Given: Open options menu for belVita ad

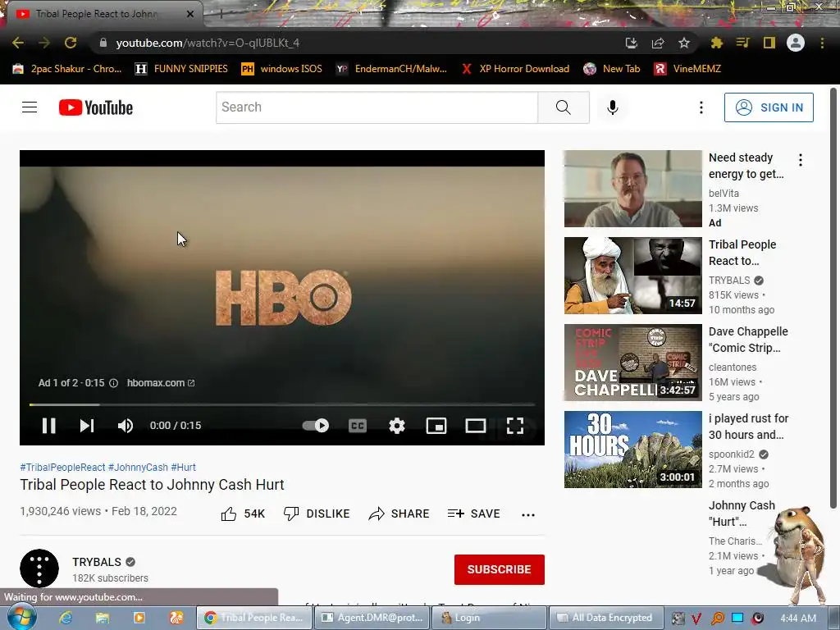Looking at the screenshot, I should tap(801, 160).
